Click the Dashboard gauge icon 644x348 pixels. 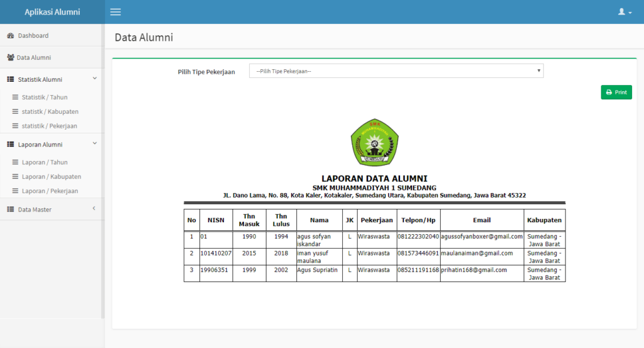pyautogui.click(x=10, y=36)
